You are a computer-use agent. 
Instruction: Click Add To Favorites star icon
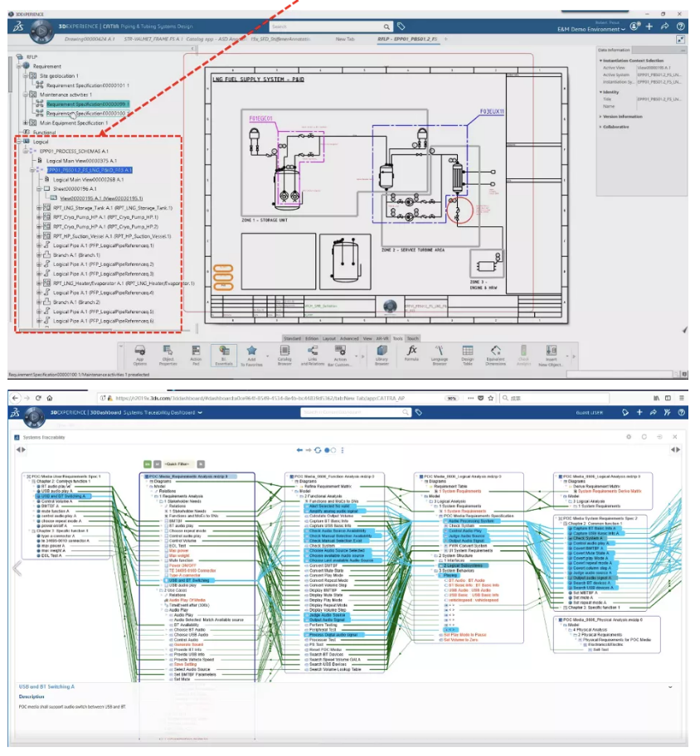click(x=252, y=356)
